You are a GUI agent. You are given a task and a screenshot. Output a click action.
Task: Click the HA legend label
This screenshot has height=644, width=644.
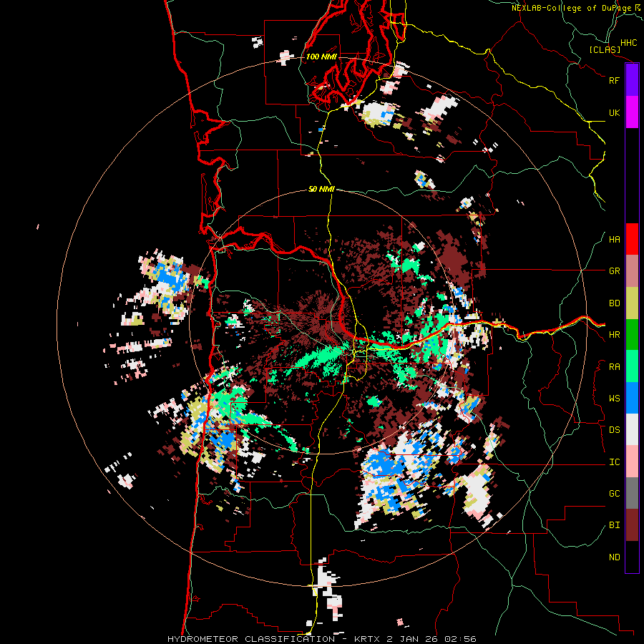tap(614, 240)
